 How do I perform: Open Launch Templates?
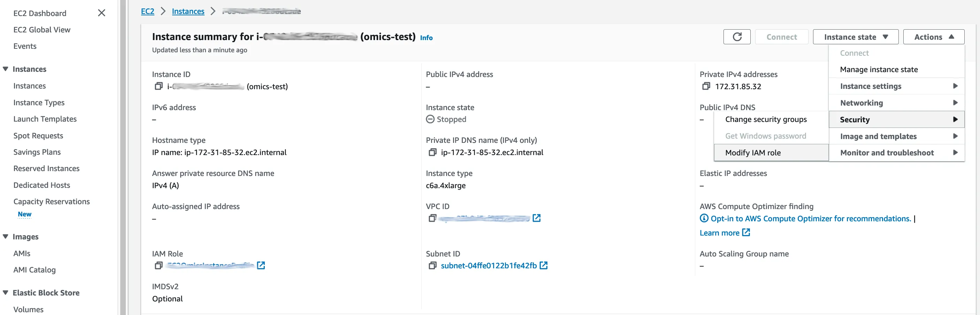[45, 119]
